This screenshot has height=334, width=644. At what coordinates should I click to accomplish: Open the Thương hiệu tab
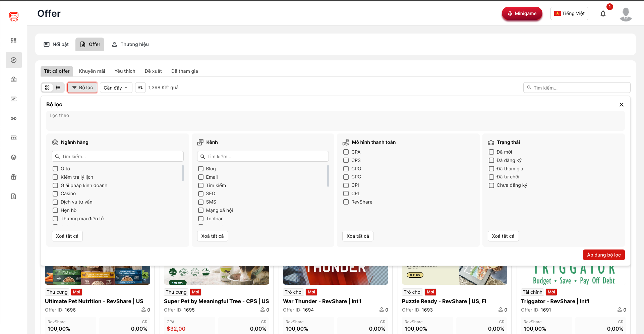(130, 44)
